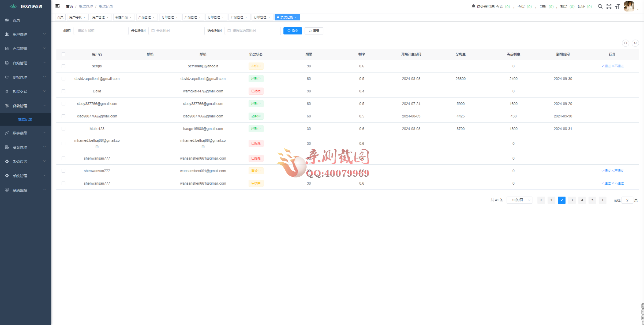This screenshot has width=644, height=325.
Task: Open the 编辑产品 tab
Action: 121,17
